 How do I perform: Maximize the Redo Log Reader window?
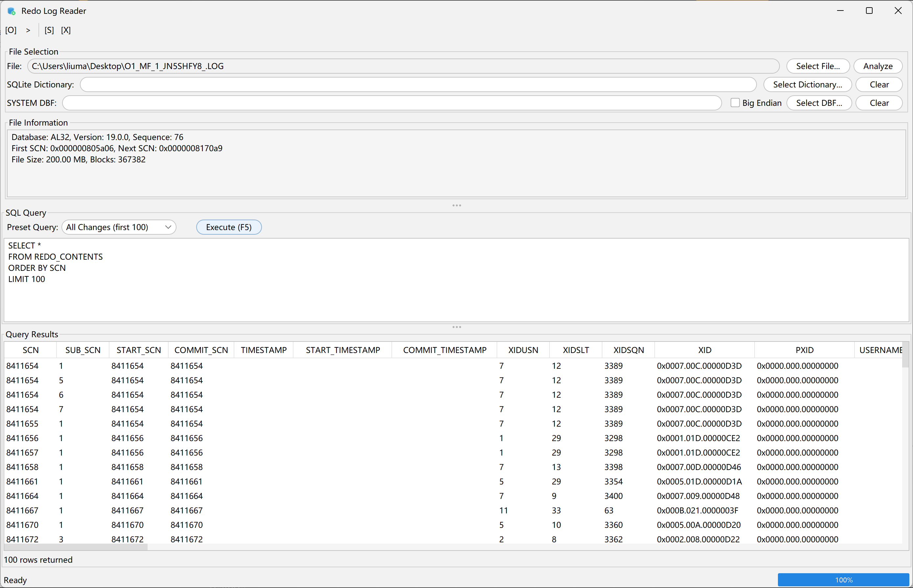(869, 11)
